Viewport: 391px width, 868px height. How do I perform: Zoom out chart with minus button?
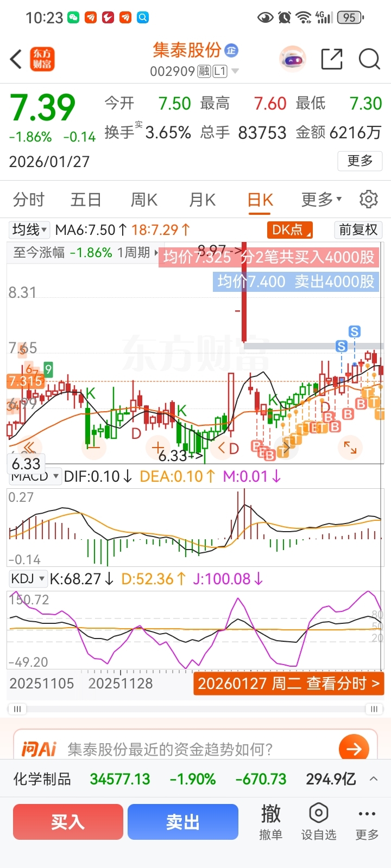point(94,448)
